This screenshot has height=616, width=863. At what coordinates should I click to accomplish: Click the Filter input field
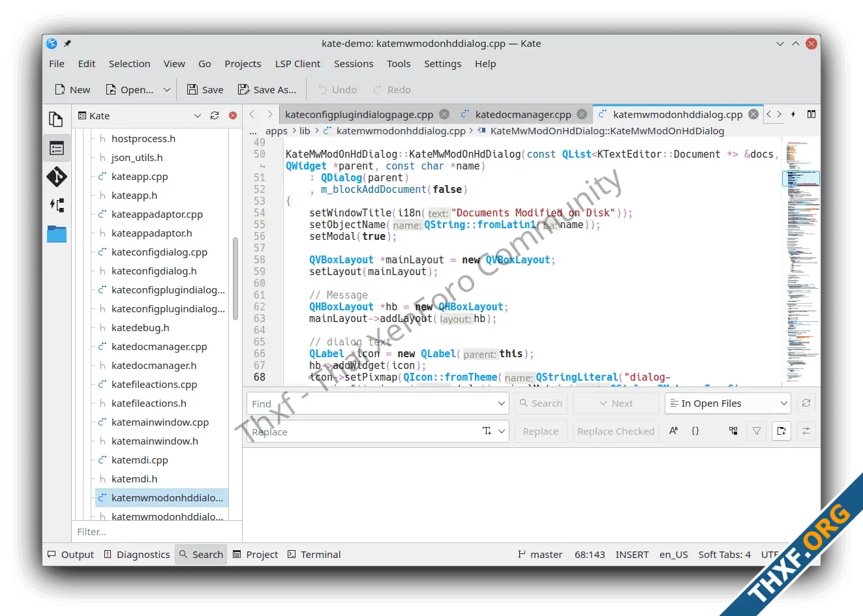[x=157, y=532]
